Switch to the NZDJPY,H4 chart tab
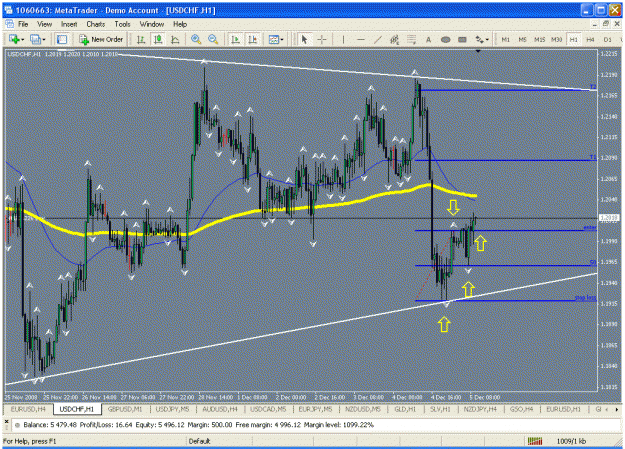Image resolution: width=625 pixels, height=449 pixels. point(480,409)
